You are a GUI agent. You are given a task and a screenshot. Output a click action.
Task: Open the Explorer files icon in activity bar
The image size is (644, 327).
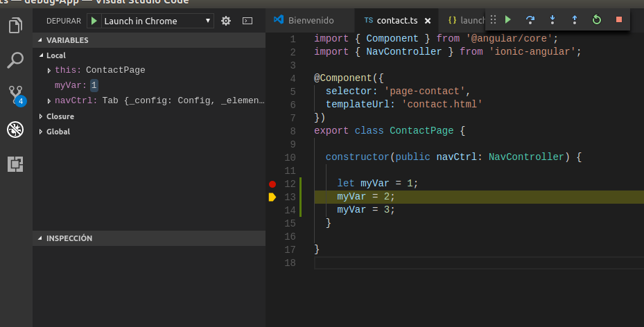[x=15, y=26]
